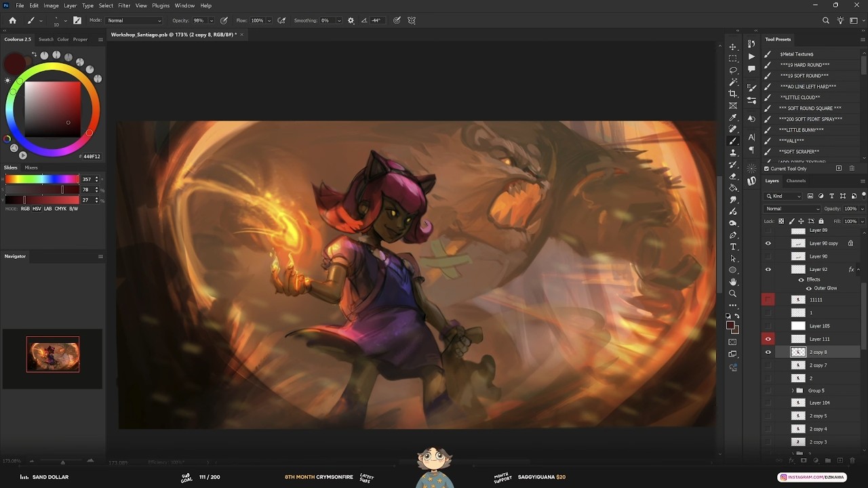Select the Spot Healing Brush tool

(732, 129)
